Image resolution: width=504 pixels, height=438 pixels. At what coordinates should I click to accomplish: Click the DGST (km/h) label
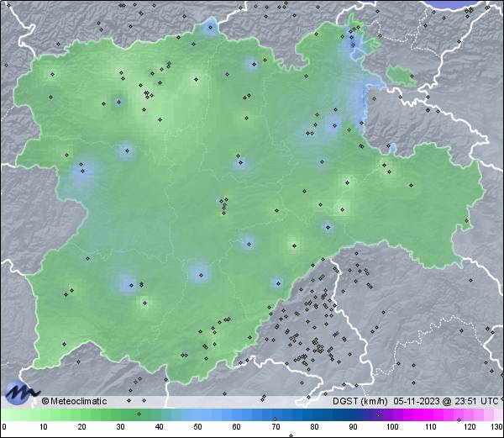click(360, 401)
